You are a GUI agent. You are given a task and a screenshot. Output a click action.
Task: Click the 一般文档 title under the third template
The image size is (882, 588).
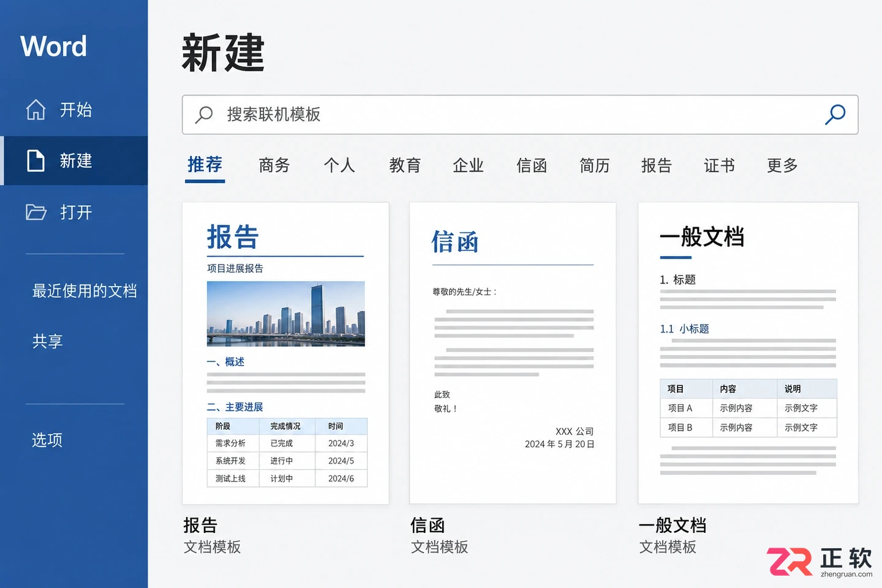click(673, 525)
